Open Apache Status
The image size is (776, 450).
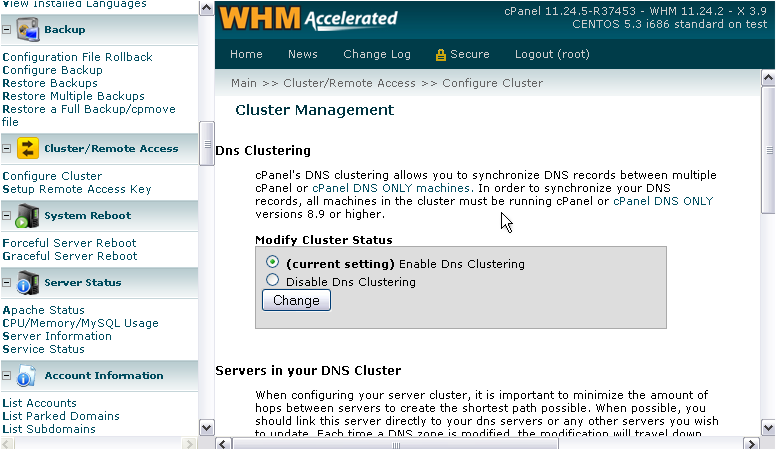click(x=44, y=310)
